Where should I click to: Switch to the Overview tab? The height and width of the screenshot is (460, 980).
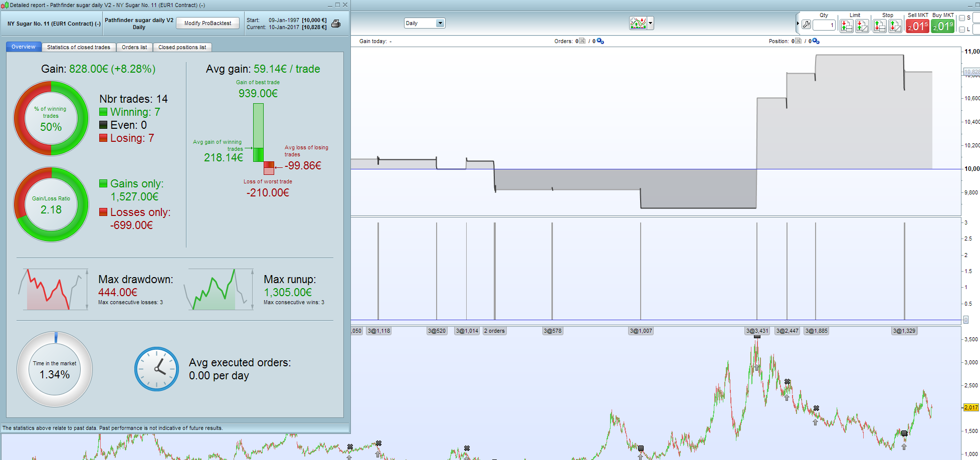click(x=24, y=47)
